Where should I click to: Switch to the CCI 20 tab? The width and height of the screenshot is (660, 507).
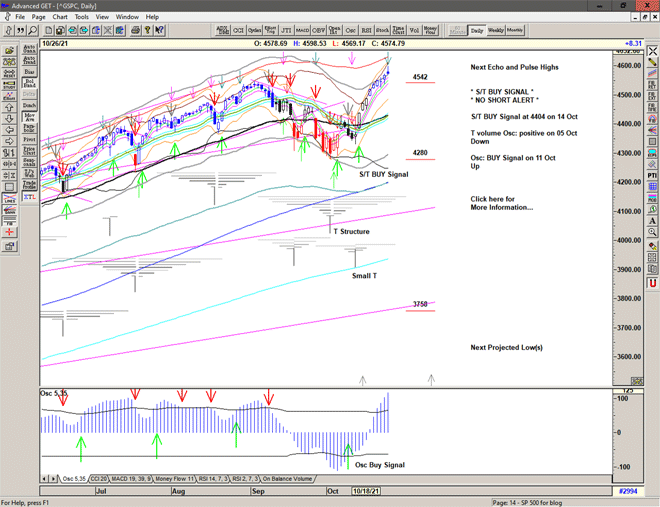click(x=97, y=479)
